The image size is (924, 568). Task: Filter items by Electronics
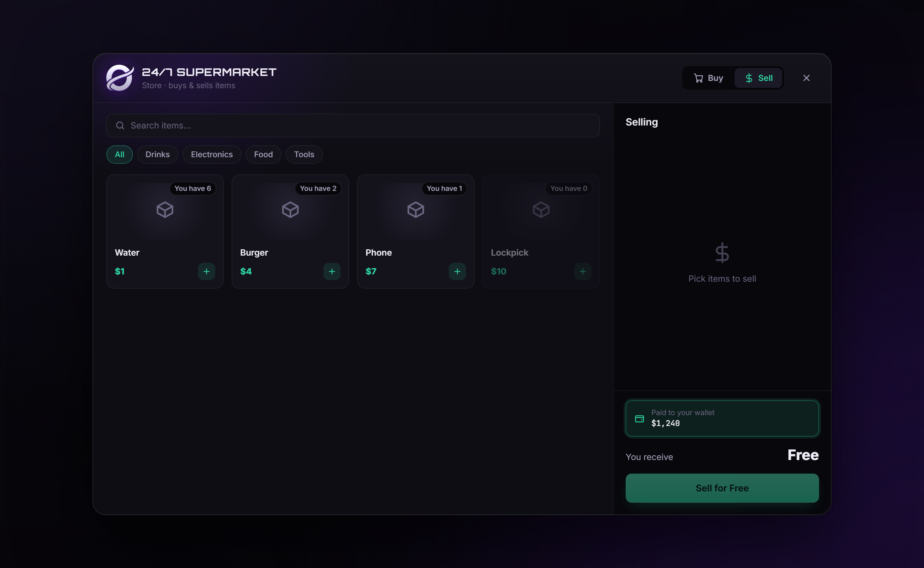coord(212,155)
